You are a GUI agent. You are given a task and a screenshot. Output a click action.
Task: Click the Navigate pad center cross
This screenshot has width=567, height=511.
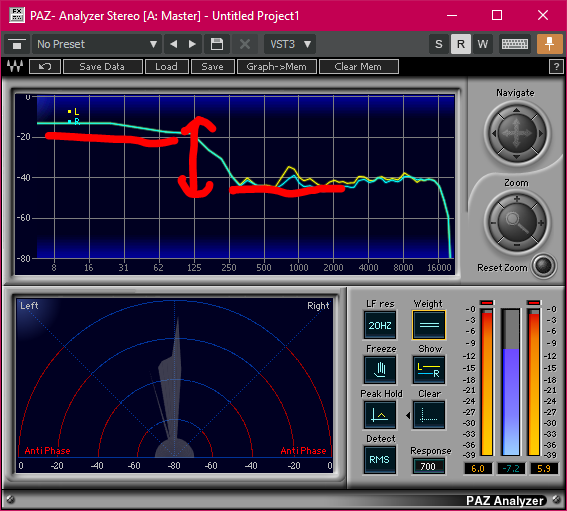(x=517, y=133)
